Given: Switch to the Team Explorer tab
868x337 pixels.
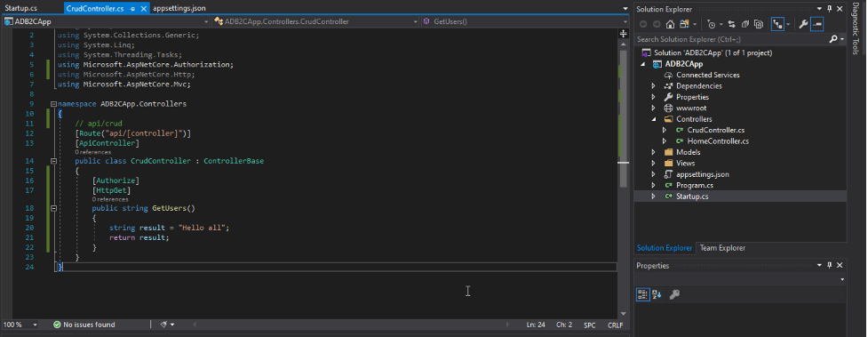Looking at the screenshot, I should point(722,248).
